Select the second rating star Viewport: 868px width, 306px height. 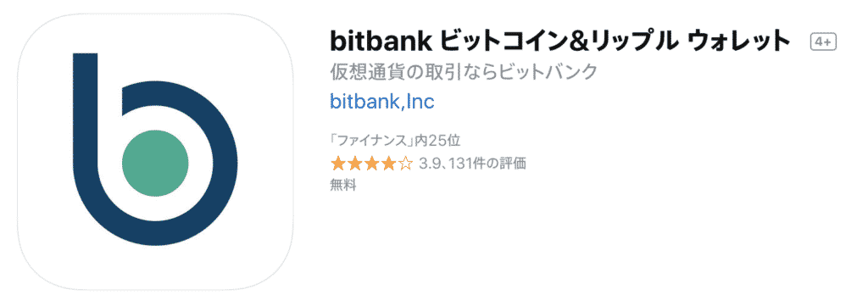click(354, 164)
